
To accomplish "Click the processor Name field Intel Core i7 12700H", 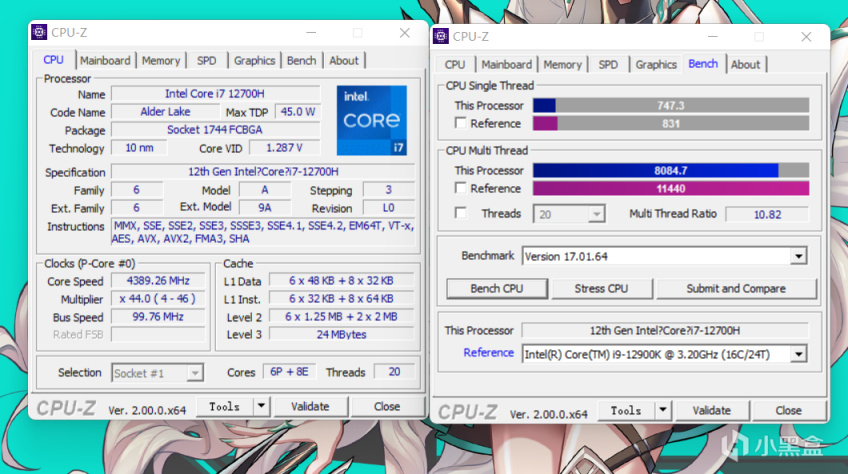I will click(x=215, y=94).
